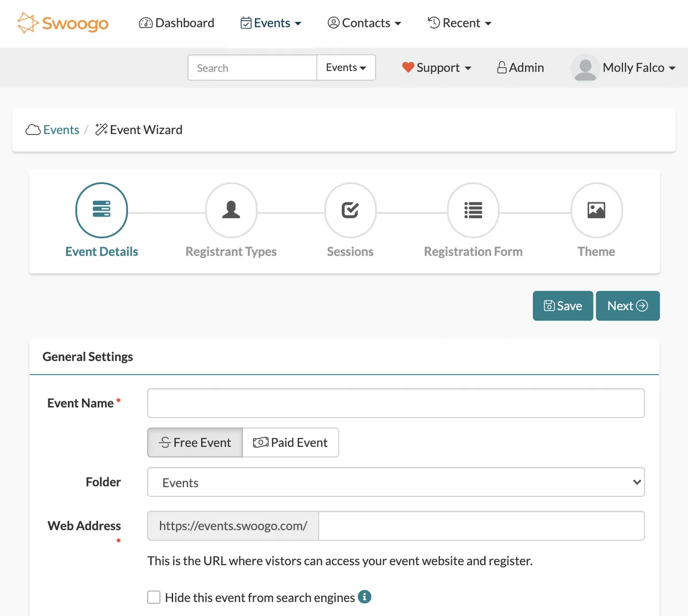Viewport: 688px width, 616px height.
Task: Click the history clock icon beside Recent
Action: [434, 22]
